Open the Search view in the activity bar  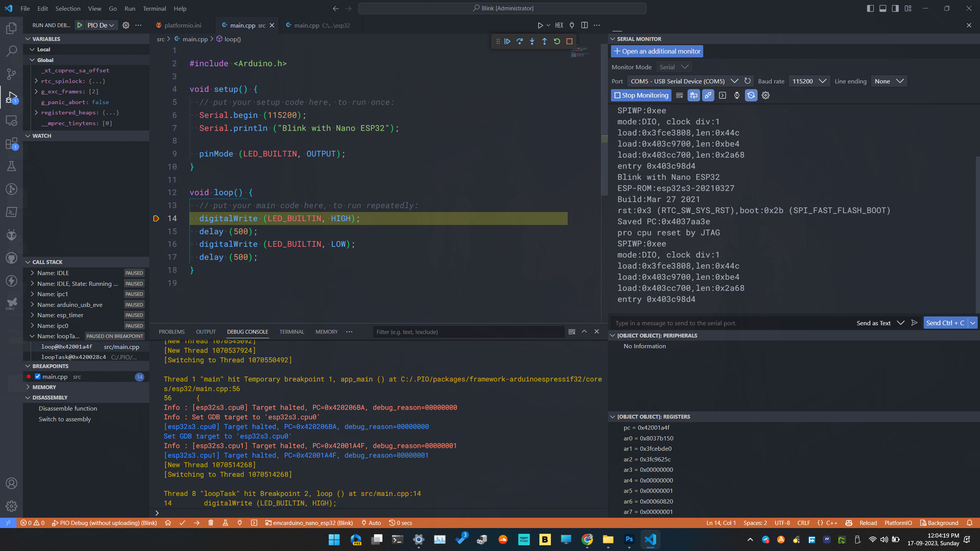tap(11, 51)
